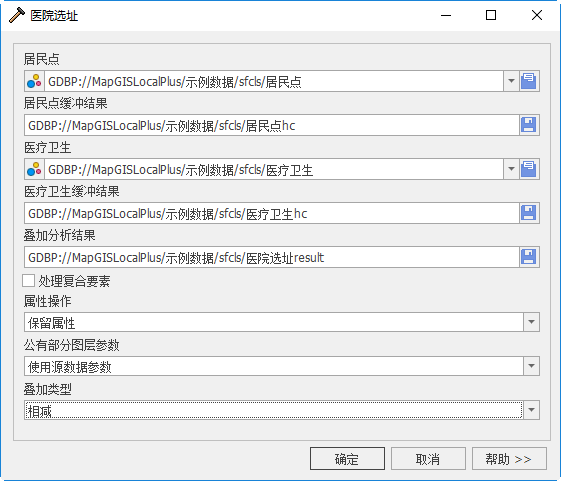This screenshot has width=561, height=481.
Task: Open the 叠加类型 dropdown showing 相减
Action: tap(282, 410)
